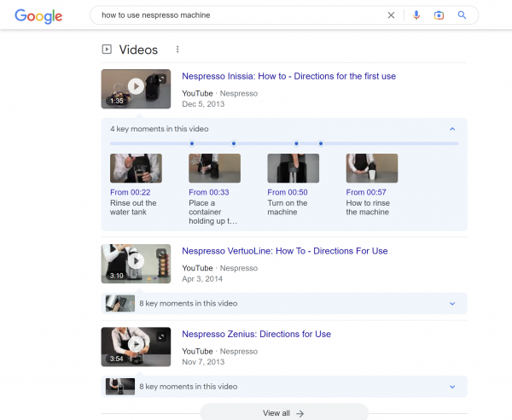The image size is (512, 420).
Task: Click the View all videos button
Action: 284,413
